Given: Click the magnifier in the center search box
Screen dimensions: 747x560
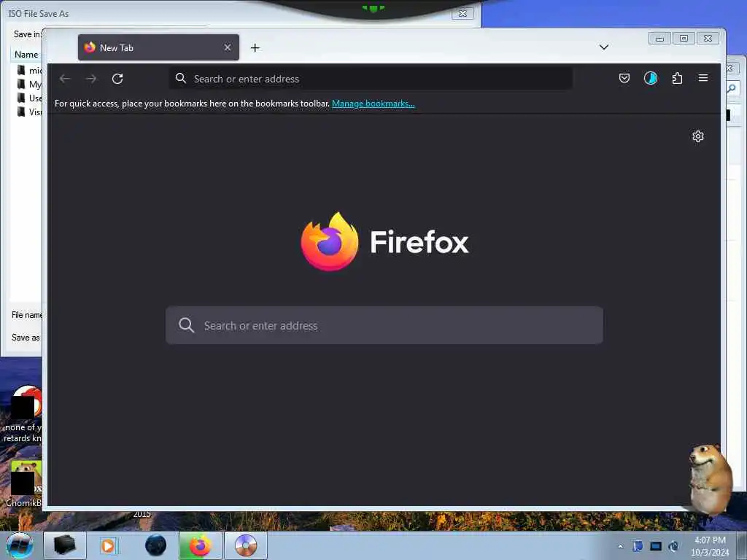Looking at the screenshot, I should pos(186,325).
